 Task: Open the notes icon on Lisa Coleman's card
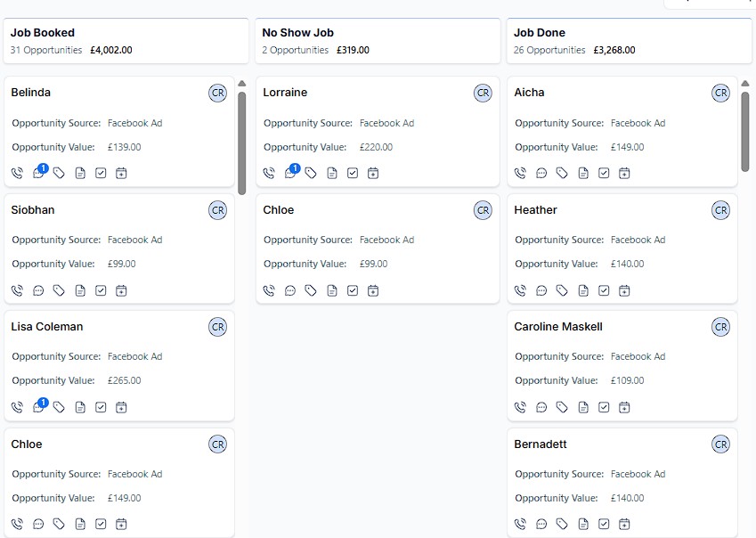tap(80, 407)
